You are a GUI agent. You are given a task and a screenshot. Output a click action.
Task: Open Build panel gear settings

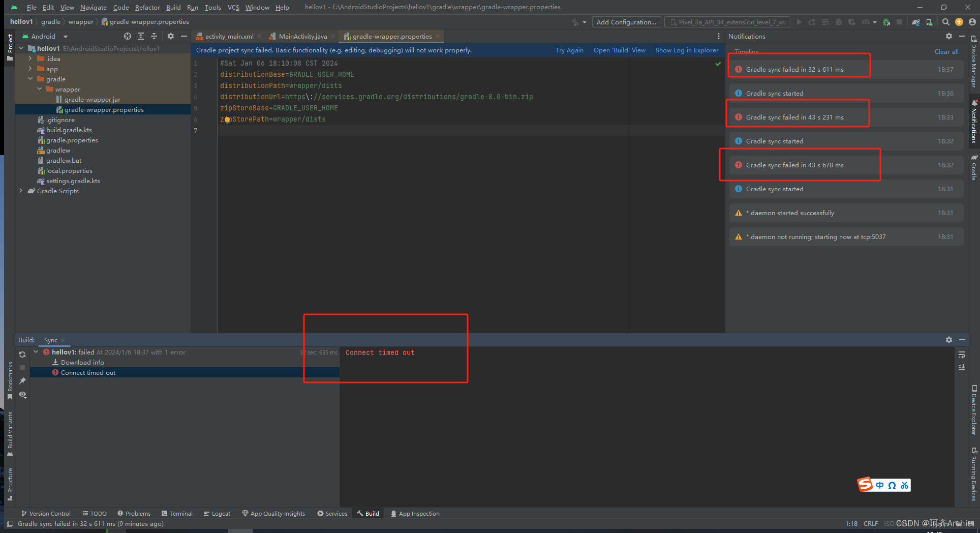point(949,340)
